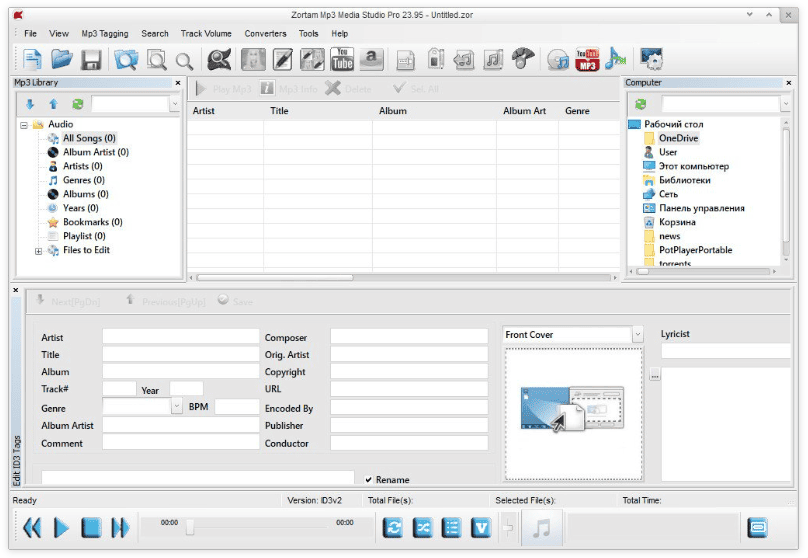The image size is (808, 558).
Task: Open the Converters menu
Action: pyautogui.click(x=265, y=33)
